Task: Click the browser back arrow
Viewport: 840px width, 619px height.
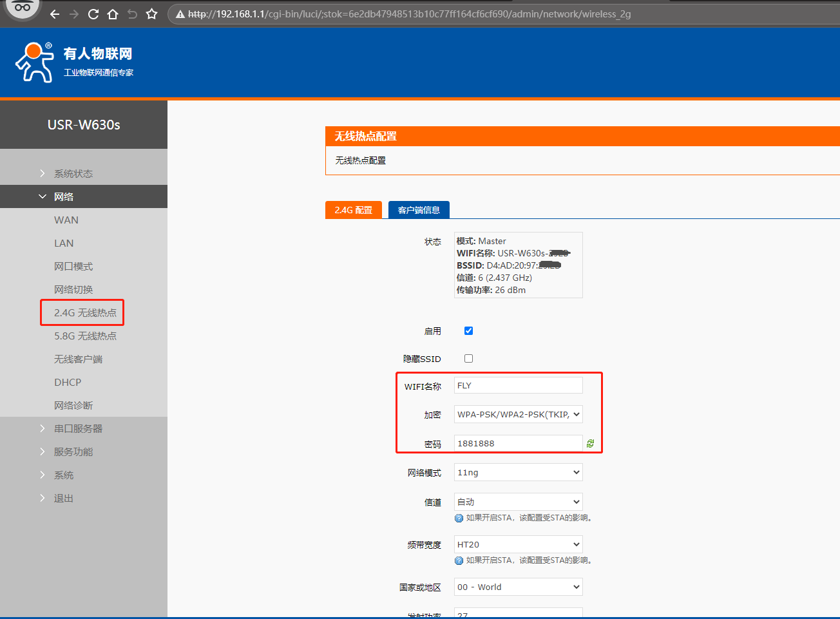Action: click(x=55, y=14)
